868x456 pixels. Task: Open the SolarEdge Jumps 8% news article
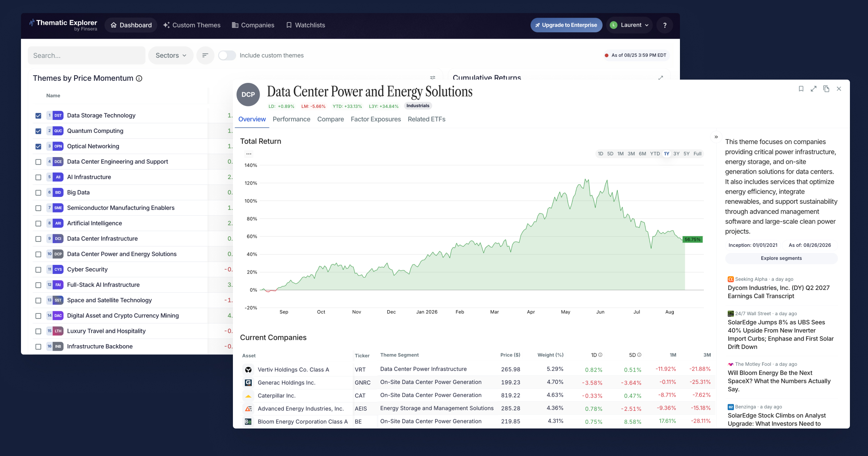click(x=780, y=334)
